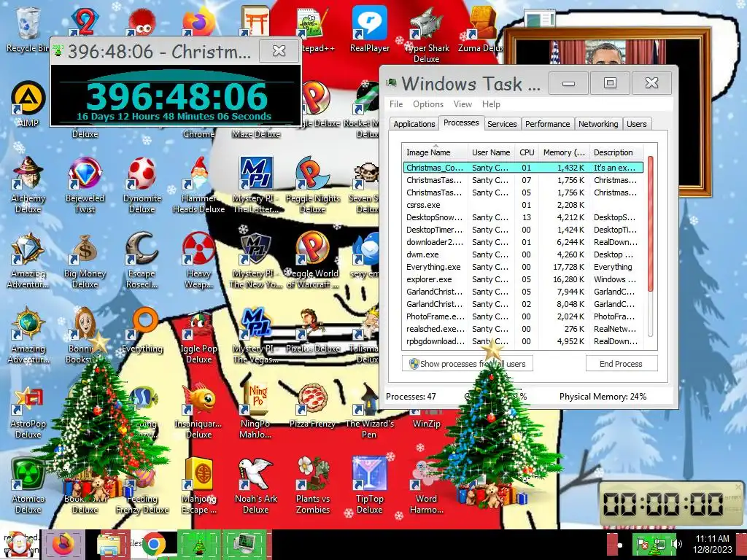Click Show processes from all users
The width and height of the screenshot is (747, 560).
tap(468, 364)
